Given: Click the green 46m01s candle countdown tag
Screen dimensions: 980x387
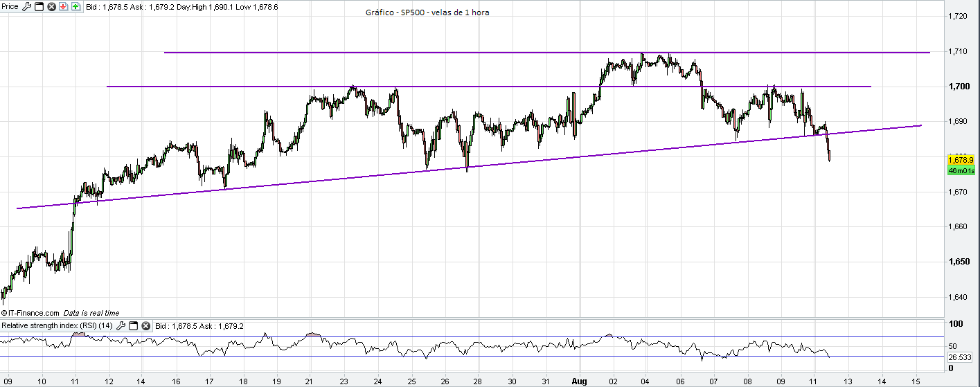Looking at the screenshot, I should click(961, 170).
